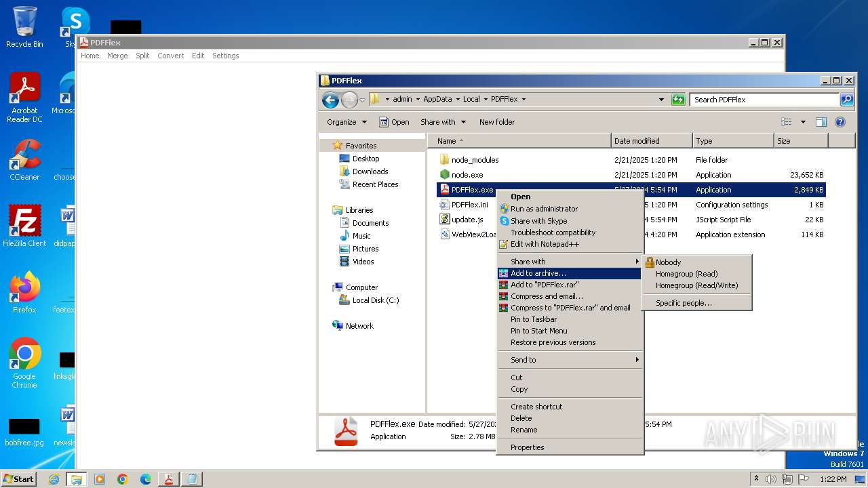
Task: Open Recycle Bin desktop icon
Action: coord(24,27)
